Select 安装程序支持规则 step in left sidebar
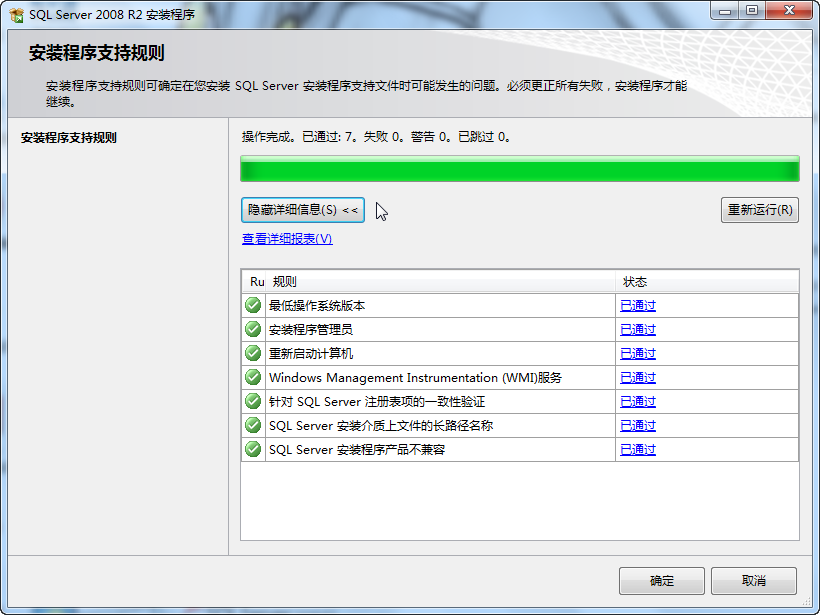 pos(69,138)
